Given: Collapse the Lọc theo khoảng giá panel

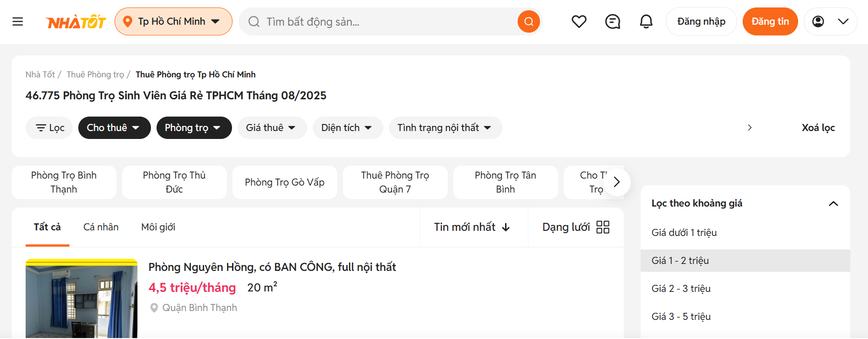Looking at the screenshot, I should point(834,203).
